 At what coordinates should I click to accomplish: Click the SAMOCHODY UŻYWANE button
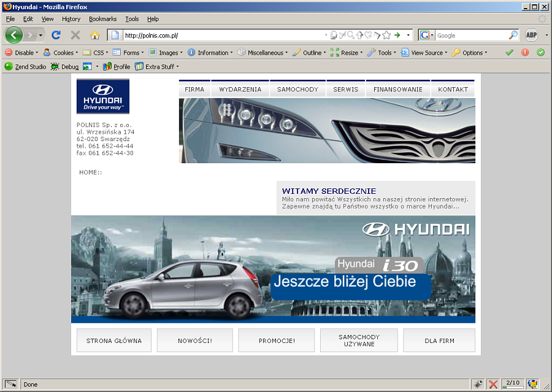pos(359,340)
